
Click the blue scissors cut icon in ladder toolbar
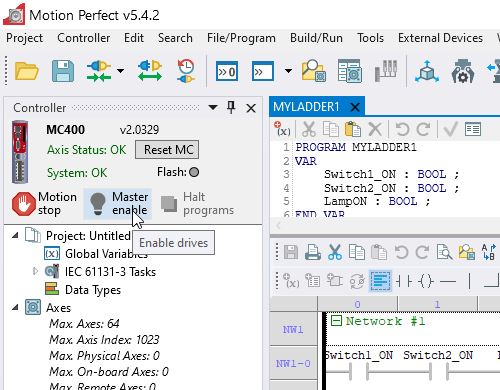335,252
